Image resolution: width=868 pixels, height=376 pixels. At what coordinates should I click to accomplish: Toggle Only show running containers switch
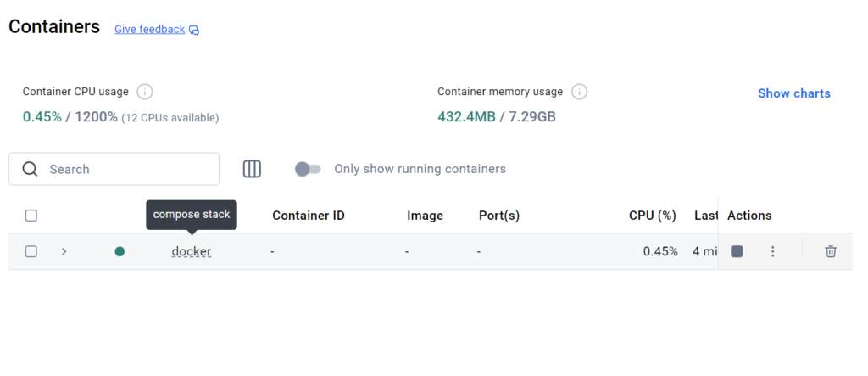308,169
